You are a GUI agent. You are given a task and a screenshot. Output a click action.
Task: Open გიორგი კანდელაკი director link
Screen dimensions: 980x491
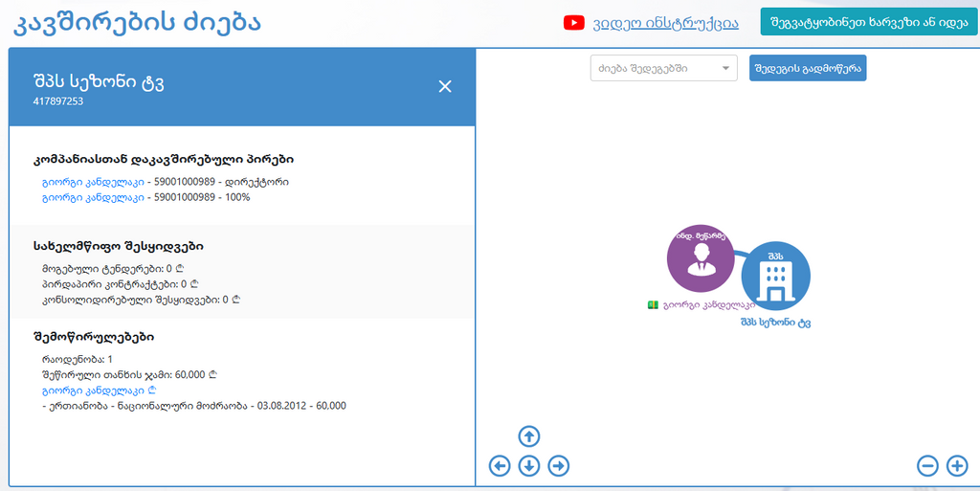point(93,182)
